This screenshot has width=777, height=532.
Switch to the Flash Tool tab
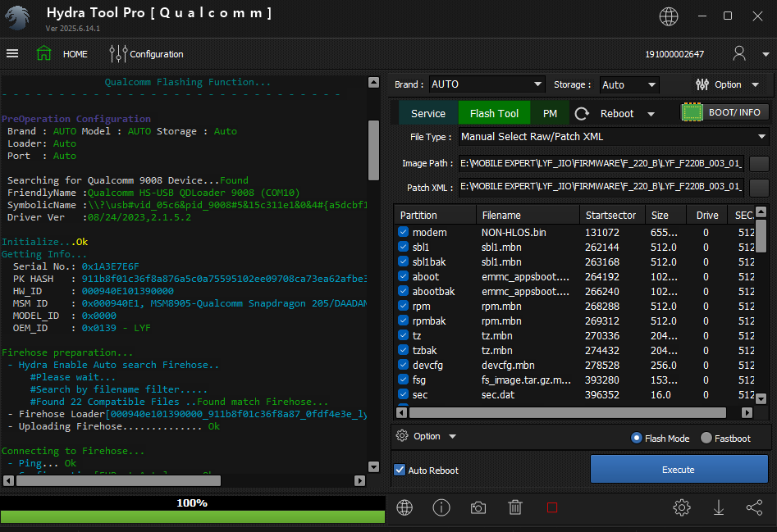pyautogui.click(x=494, y=113)
